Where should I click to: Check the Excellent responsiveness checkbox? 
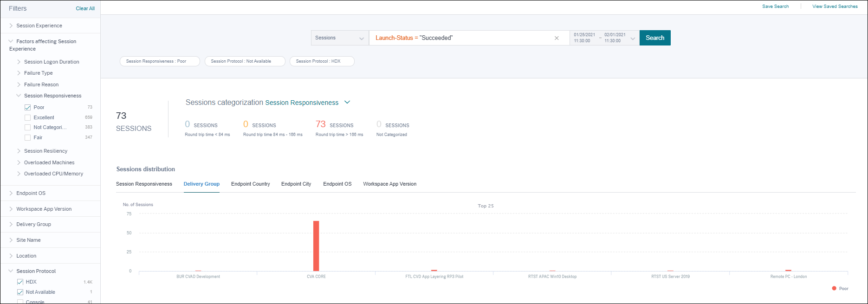(x=28, y=117)
